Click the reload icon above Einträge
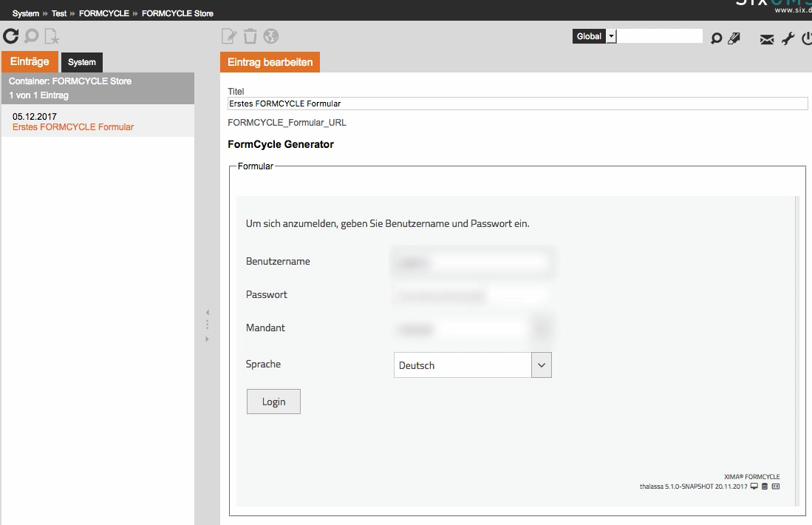This screenshot has height=525, width=812. (x=11, y=35)
